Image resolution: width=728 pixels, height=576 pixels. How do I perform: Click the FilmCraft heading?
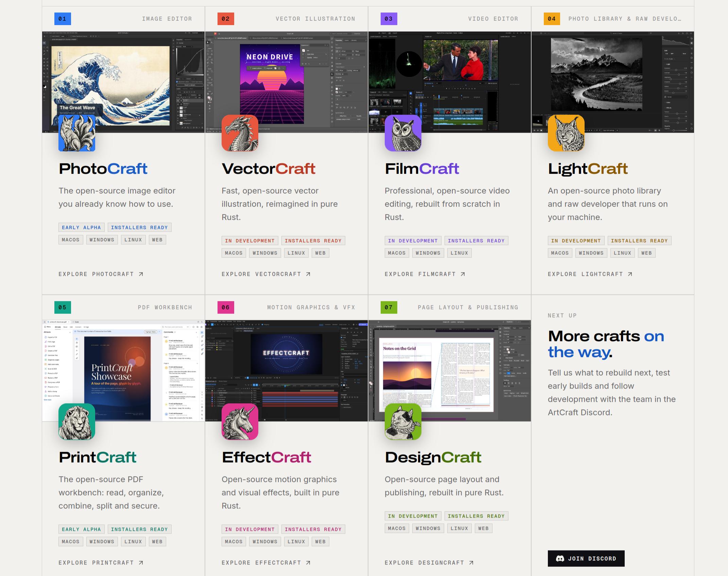tap(422, 169)
